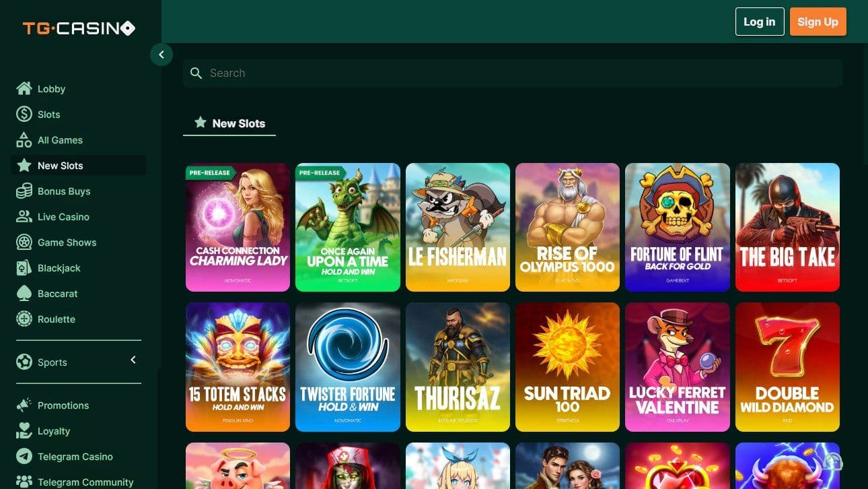Select the Bonus Buys coins icon
The width and height of the screenshot is (868, 489).
click(x=24, y=191)
